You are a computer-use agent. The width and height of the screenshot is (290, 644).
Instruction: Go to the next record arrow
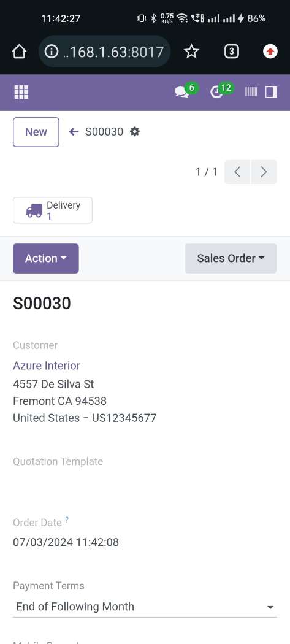tap(264, 172)
